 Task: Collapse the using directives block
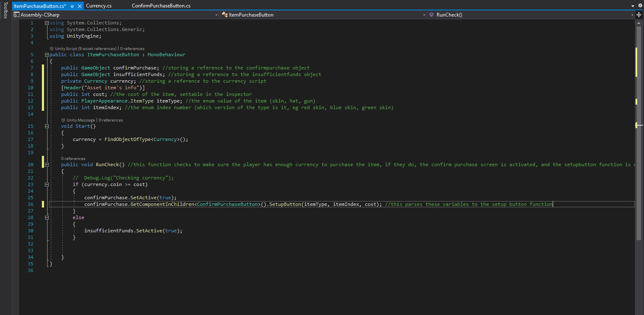tap(47, 23)
